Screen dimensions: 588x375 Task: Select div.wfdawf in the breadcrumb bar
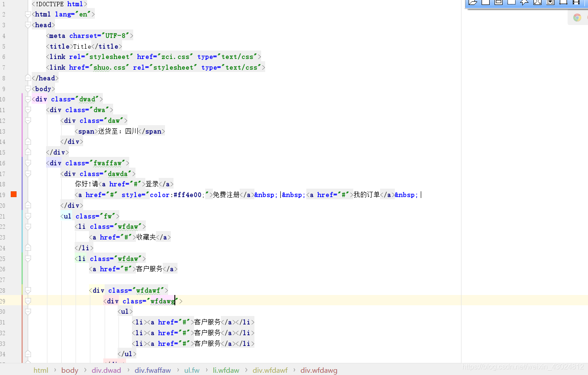click(270, 370)
